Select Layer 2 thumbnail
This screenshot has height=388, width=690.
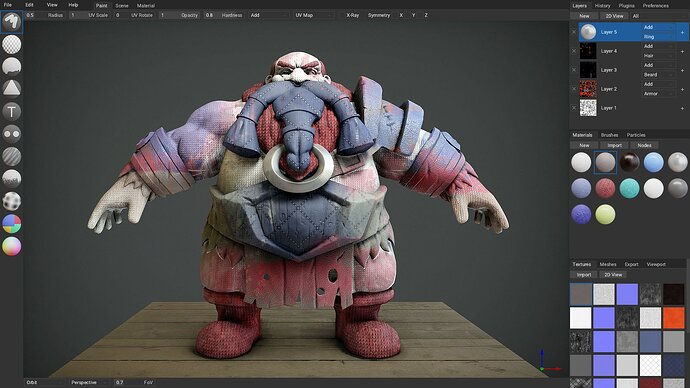point(588,89)
